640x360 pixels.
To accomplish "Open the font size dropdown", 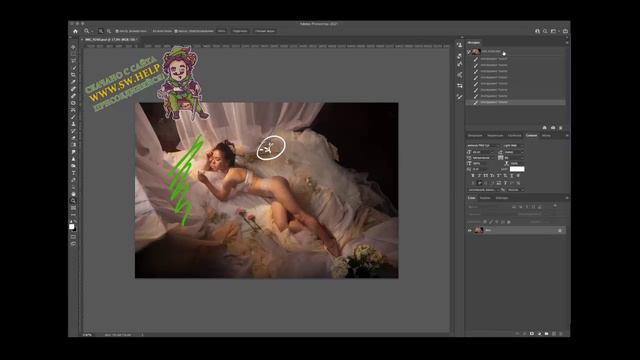I will 484,152.
